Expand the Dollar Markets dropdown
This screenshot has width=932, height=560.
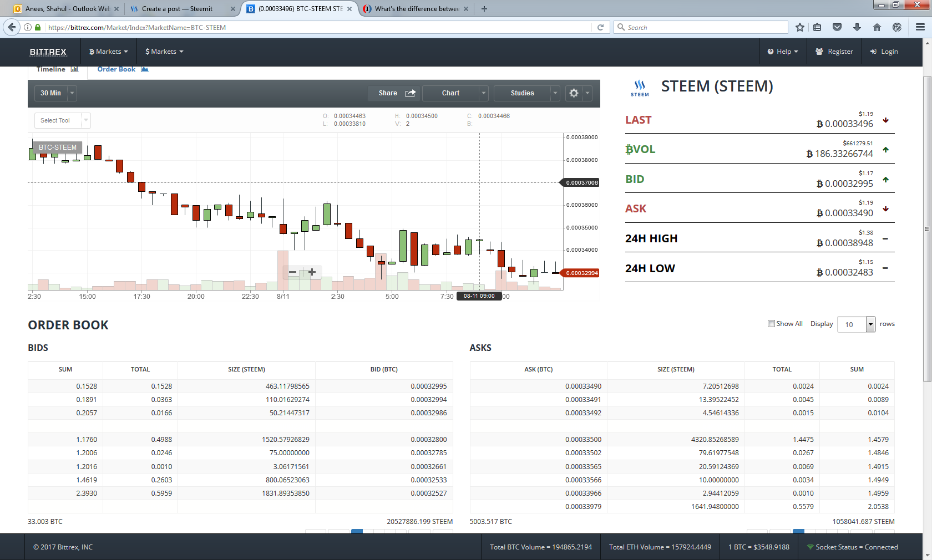(164, 52)
